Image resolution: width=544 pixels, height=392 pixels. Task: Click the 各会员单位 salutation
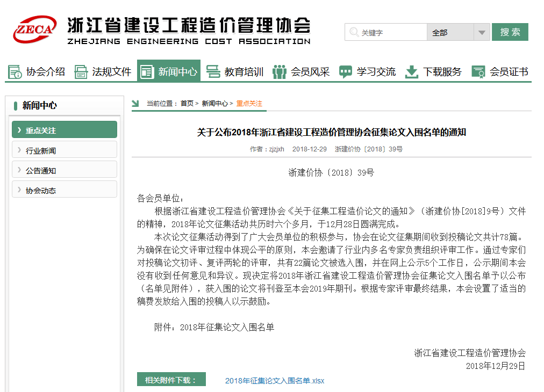[x=160, y=198]
